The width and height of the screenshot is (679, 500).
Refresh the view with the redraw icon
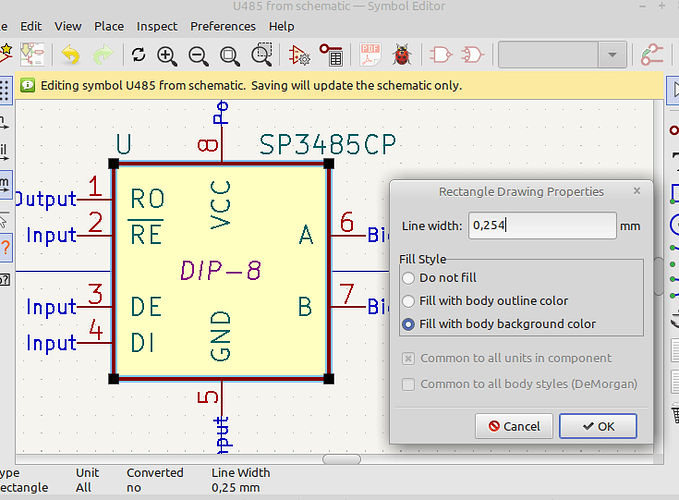(138, 55)
